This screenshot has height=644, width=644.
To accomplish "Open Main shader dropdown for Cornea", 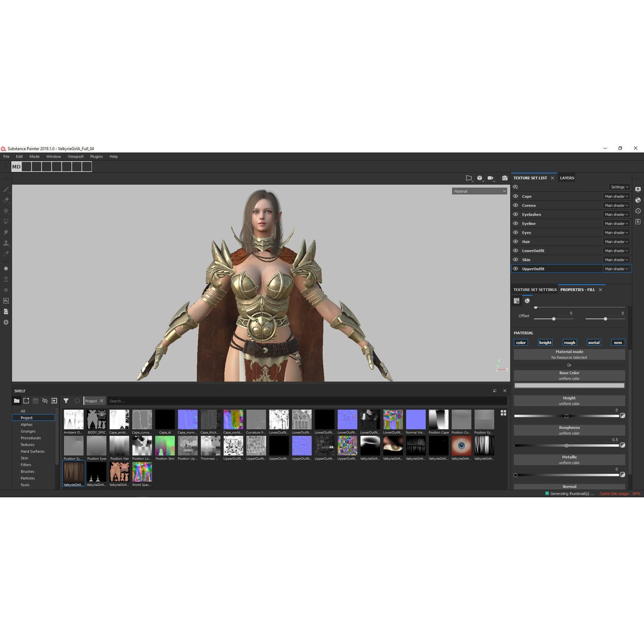I will coord(616,205).
